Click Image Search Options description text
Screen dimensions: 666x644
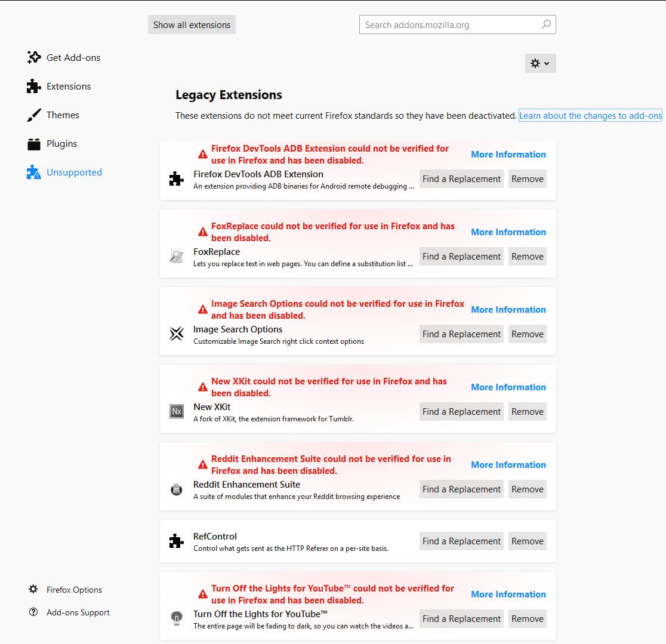click(x=279, y=341)
